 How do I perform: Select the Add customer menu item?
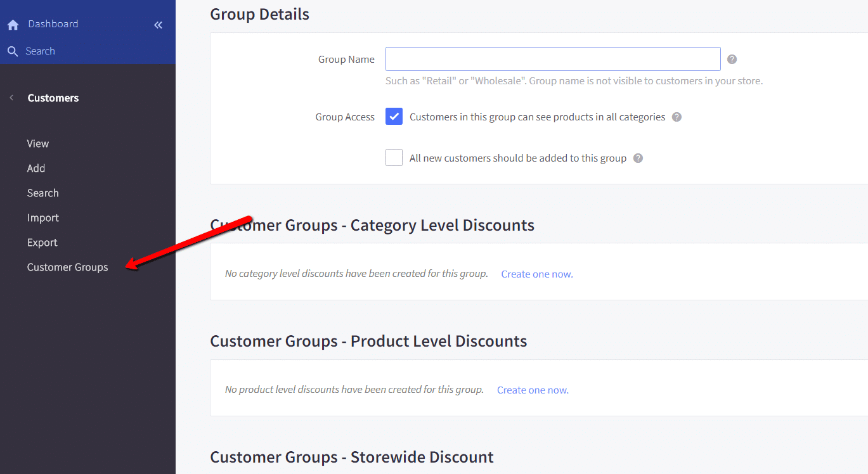tap(36, 169)
